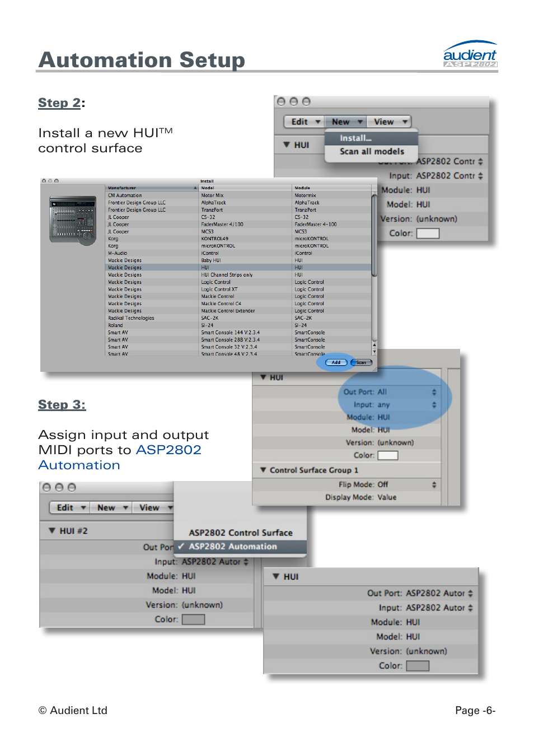This screenshot has height=756, width=534.
Task: Select the Mackie Control C4 row
Action: tap(238, 304)
